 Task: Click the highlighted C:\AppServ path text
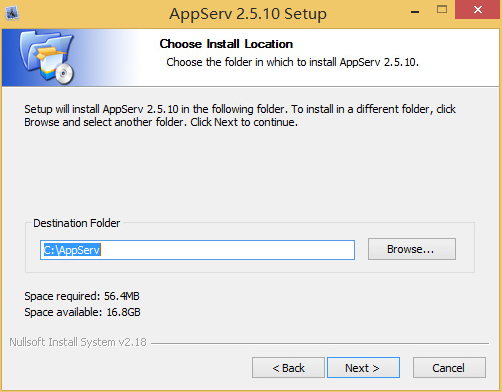pyautogui.click(x=72, y=250)
